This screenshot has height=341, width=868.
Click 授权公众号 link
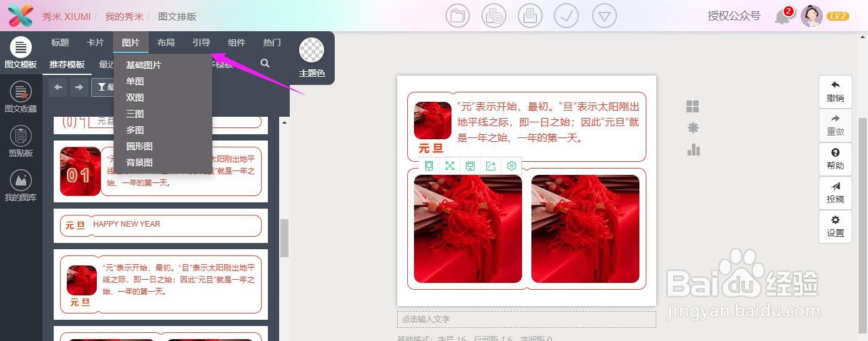[x=734, y=16]
